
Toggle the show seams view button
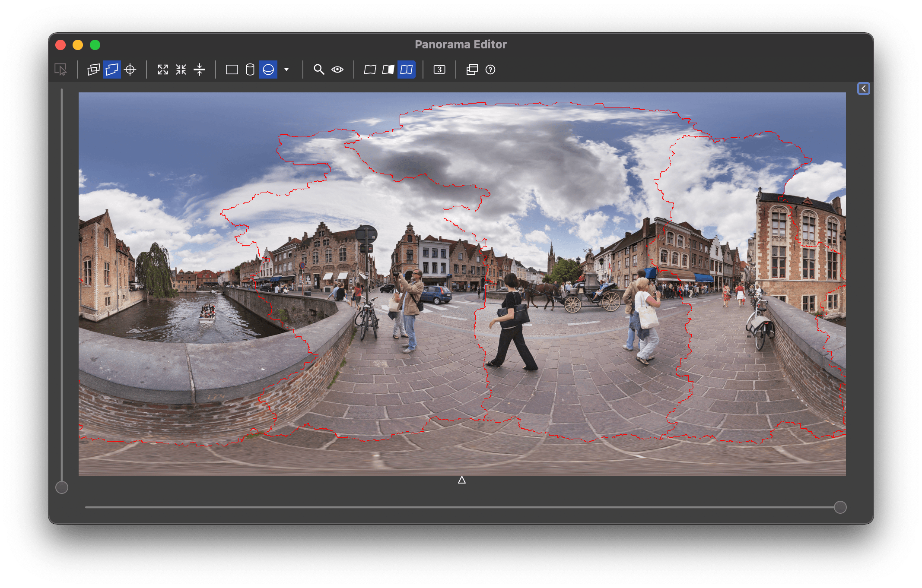pyautogui.click(x=407, y=70)
